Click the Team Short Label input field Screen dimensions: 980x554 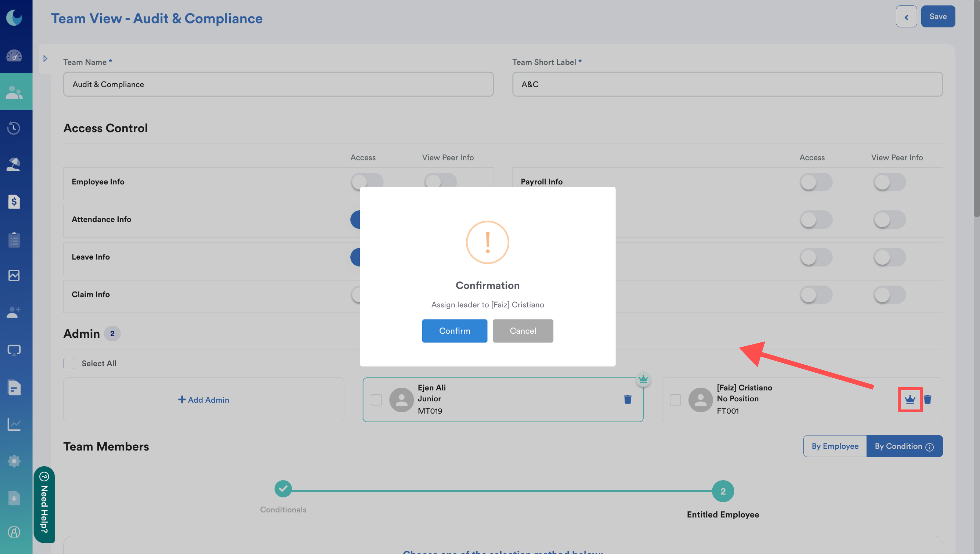pos(727,84)
